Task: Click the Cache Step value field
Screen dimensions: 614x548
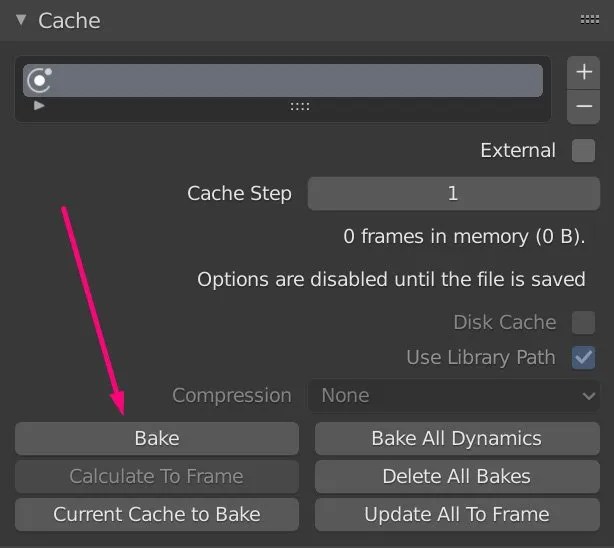Action: click(x=452, y=193)
